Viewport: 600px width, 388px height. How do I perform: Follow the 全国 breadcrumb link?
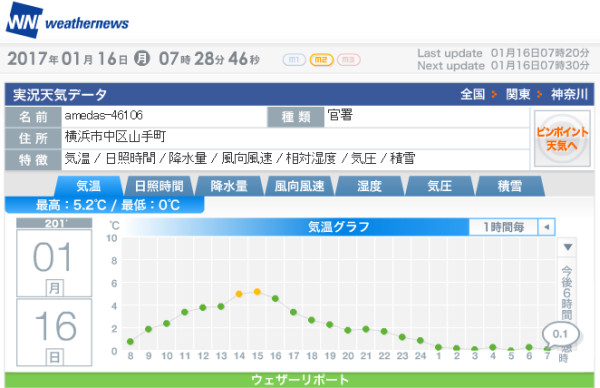tap(472, 94)
